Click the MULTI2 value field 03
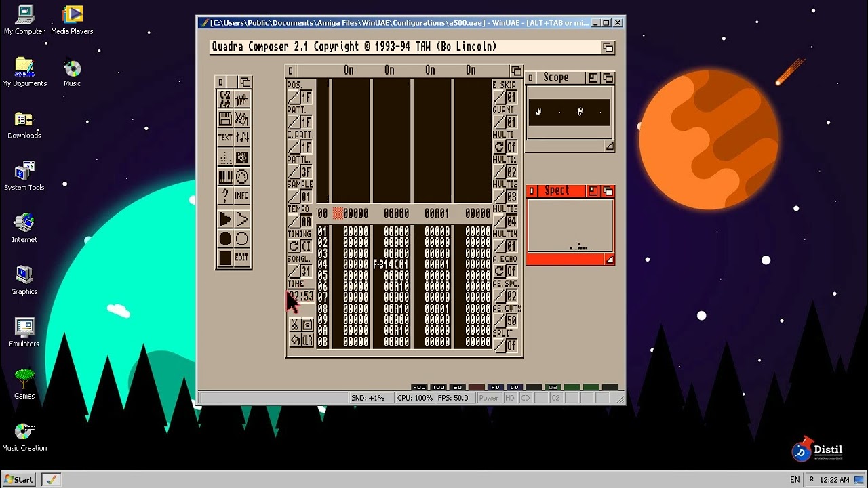This screenshot has height=488, width=868. coord(511,197)
